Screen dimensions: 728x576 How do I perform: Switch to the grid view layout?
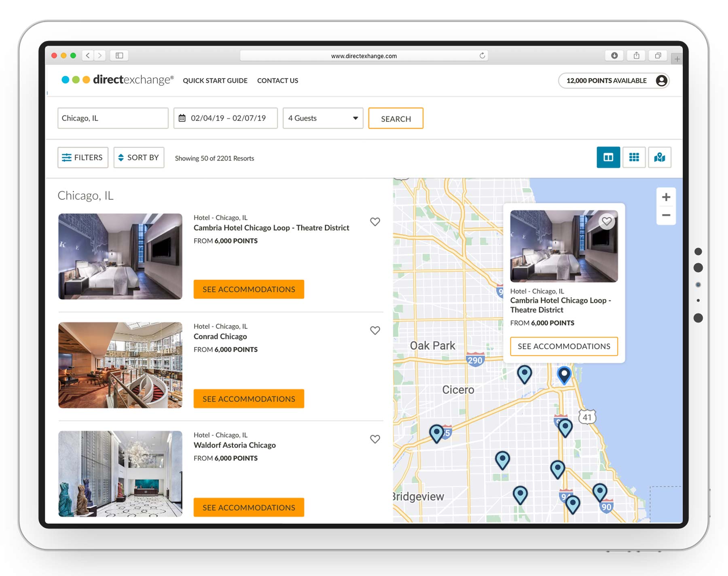pyautogui.click(x=634, y=158)
